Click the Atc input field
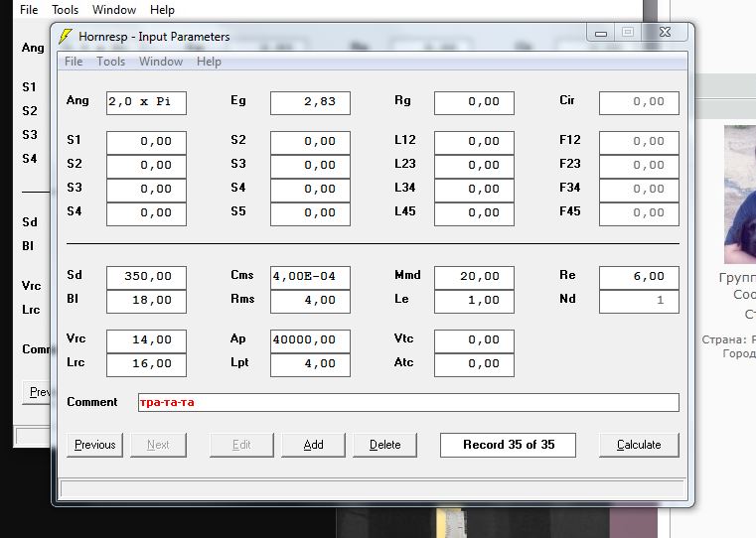The height and width of the screenshot is (538, 756). tap(475, 365)
